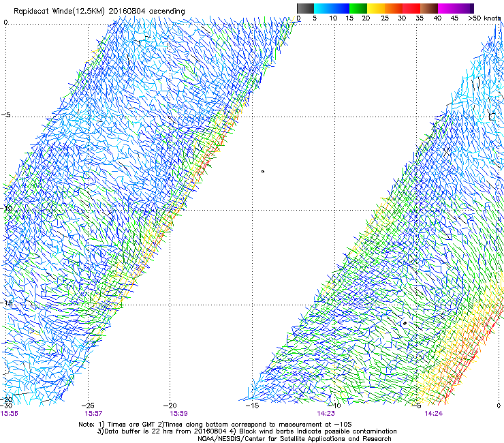Click the small island outline inside the right swath
This screenshot has width=504, height=443.
coord(405,323)
